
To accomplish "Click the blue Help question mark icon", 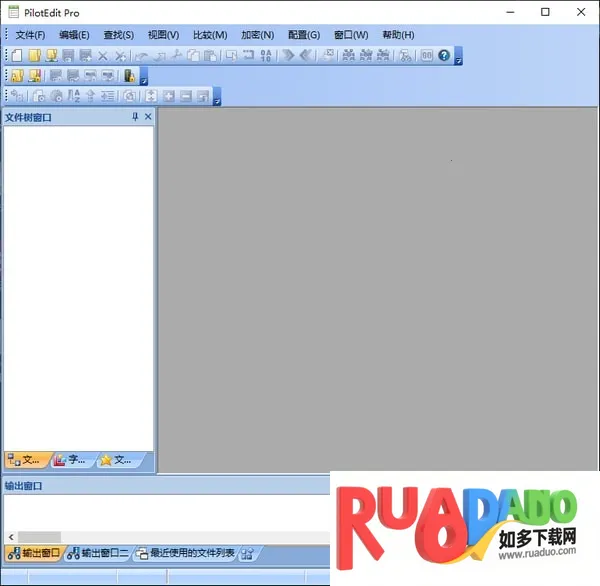I will pos(445,56).
